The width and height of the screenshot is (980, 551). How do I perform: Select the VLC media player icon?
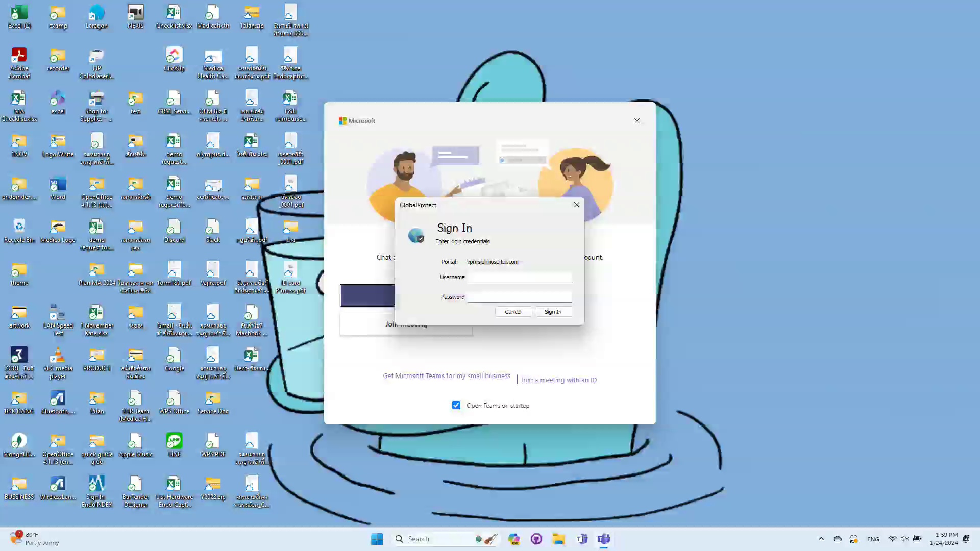point(58,363)
